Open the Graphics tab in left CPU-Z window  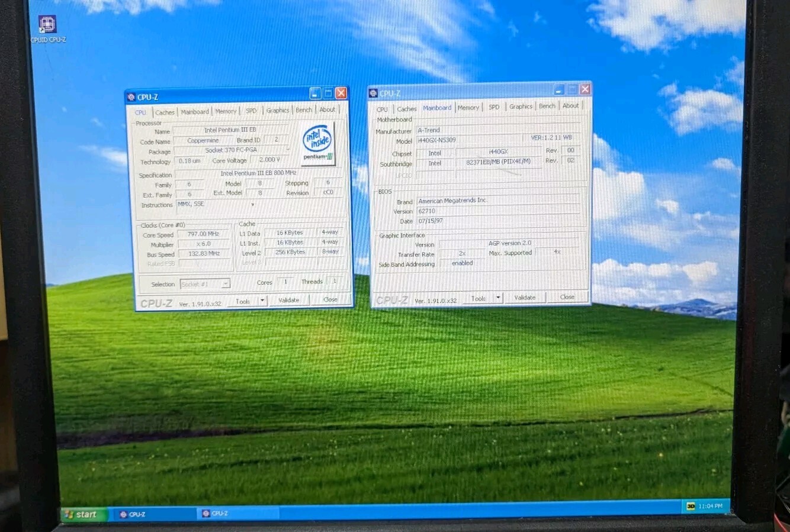[278, 110]
